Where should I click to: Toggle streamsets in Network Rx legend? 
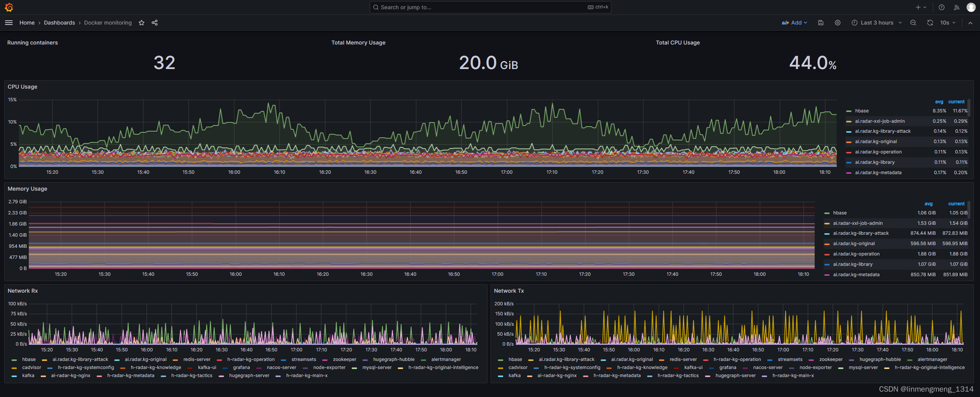coord(303,359)
